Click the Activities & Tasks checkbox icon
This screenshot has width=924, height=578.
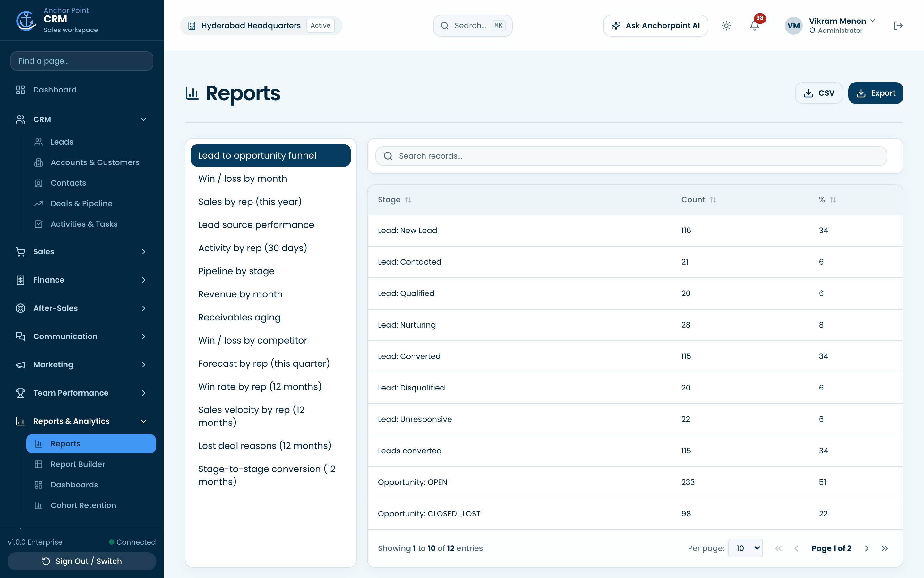click(38, 224)
